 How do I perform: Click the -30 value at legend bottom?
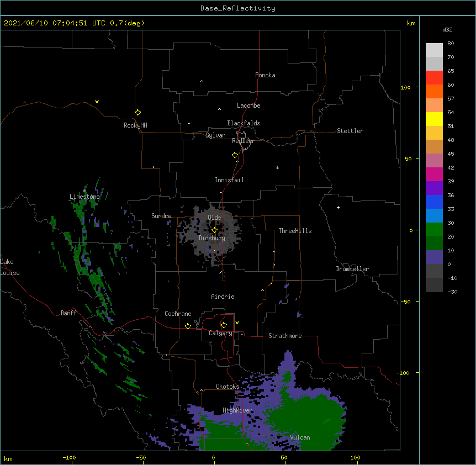(452, 292)
